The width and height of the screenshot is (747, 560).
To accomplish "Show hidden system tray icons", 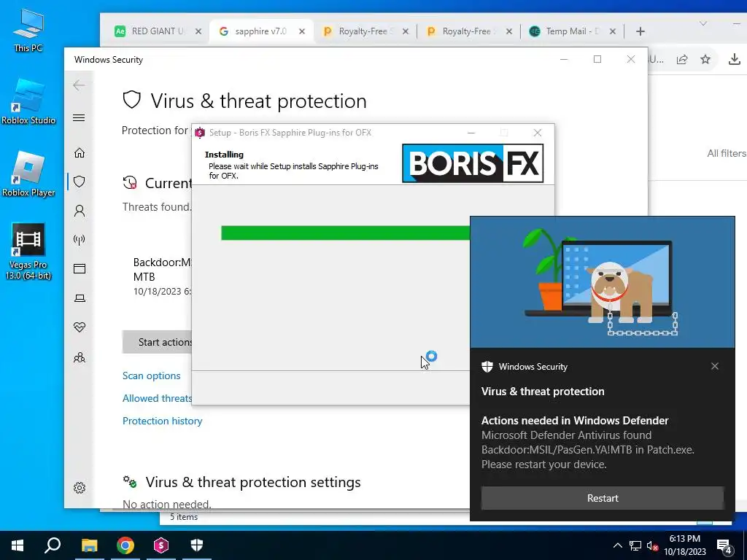I will click(617, 545).
